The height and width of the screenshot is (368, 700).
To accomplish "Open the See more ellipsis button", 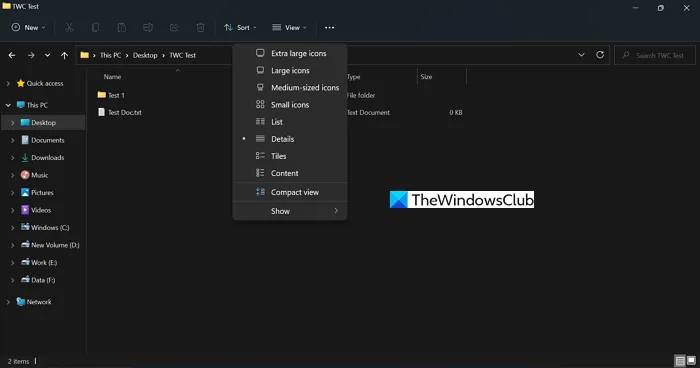I will tap(329, 28).
